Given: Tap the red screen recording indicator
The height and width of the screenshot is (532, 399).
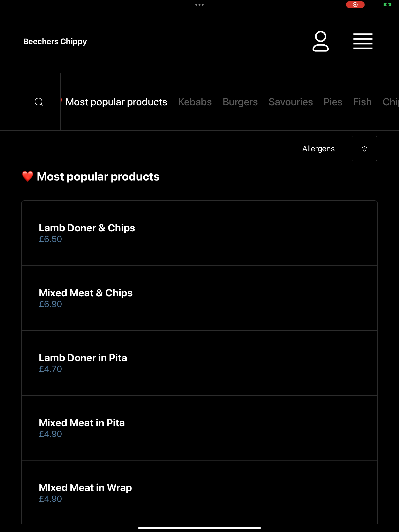Looking at the screenshot, I should tap(355, 4).
